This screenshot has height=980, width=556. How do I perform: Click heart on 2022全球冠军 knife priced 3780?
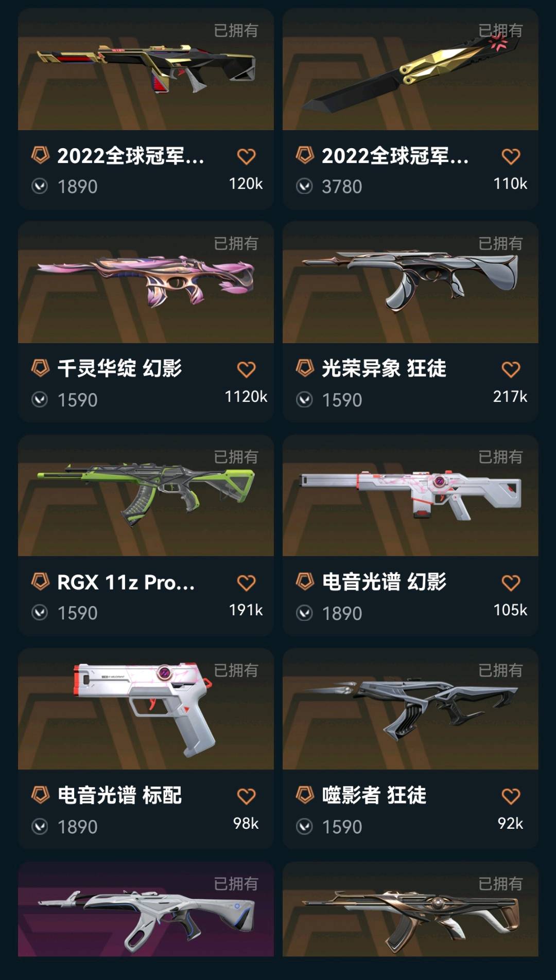[x=511, y=156]
